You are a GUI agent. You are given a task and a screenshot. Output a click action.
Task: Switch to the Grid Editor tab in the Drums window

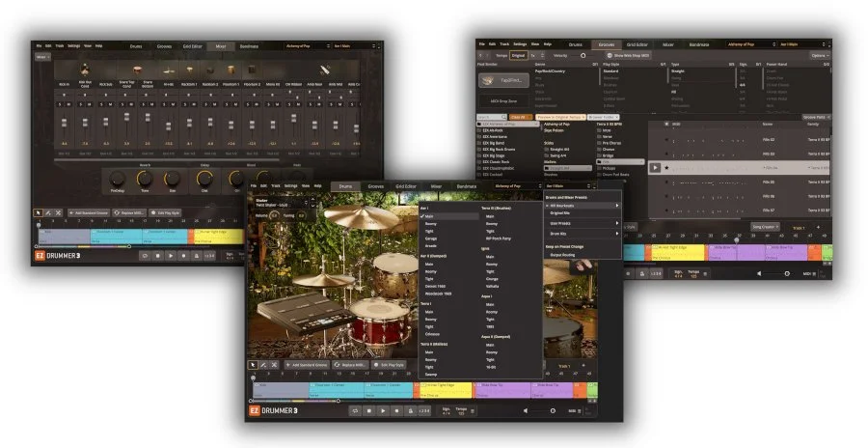pyautogui.click(x=406, y=186)
